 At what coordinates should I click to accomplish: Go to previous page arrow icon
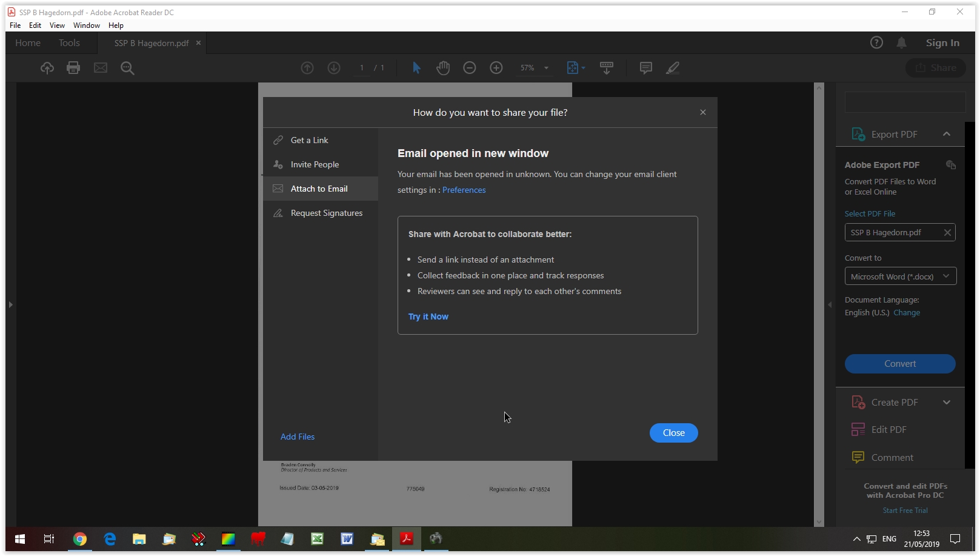coord(307,68)
